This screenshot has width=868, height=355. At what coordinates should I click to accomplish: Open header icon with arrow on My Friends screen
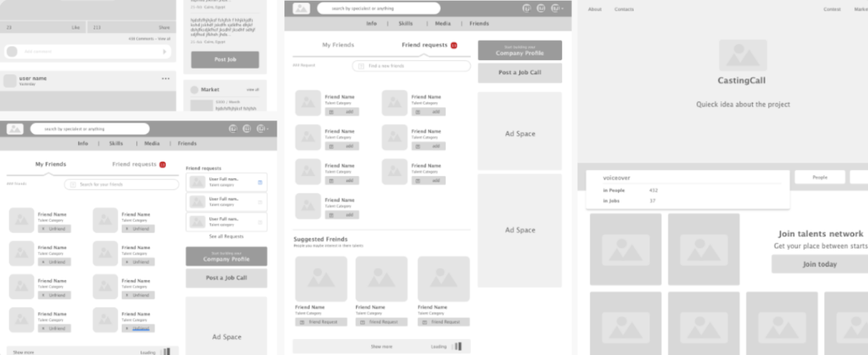[x=262, y=129]
